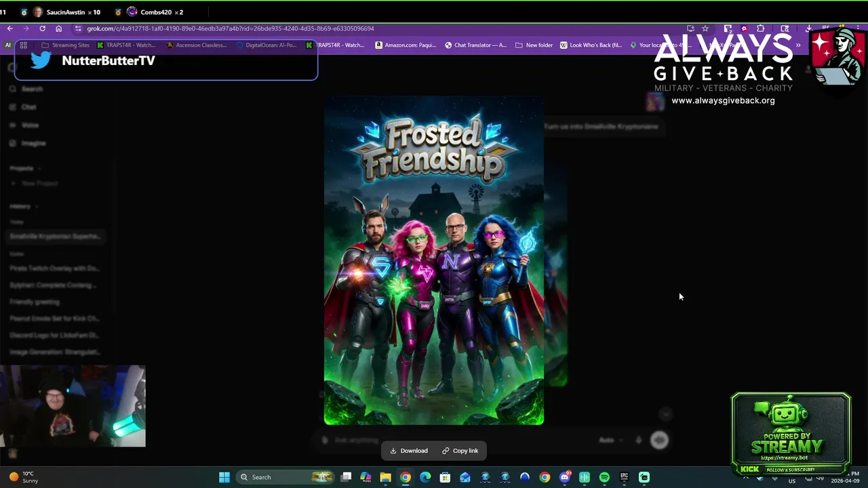The image size is (868, 488).
Task: Open Friendly greeting history chat
Action: point(35,302)
